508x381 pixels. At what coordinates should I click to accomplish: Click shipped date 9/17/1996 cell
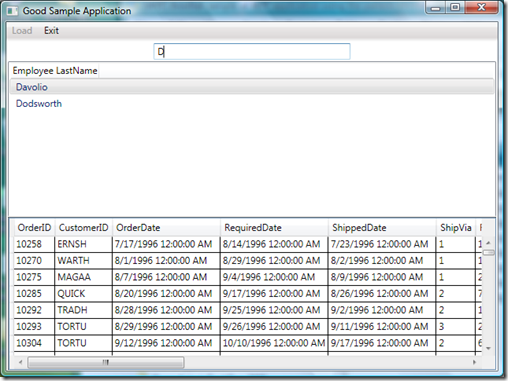(x=382, y=343)
